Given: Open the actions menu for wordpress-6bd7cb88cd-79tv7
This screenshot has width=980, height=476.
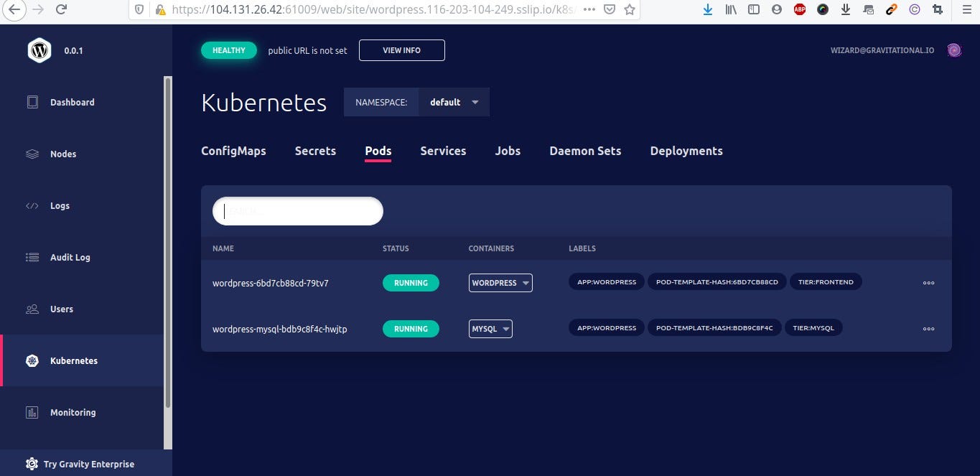Looking at the screenshot, I should point(928,283).
